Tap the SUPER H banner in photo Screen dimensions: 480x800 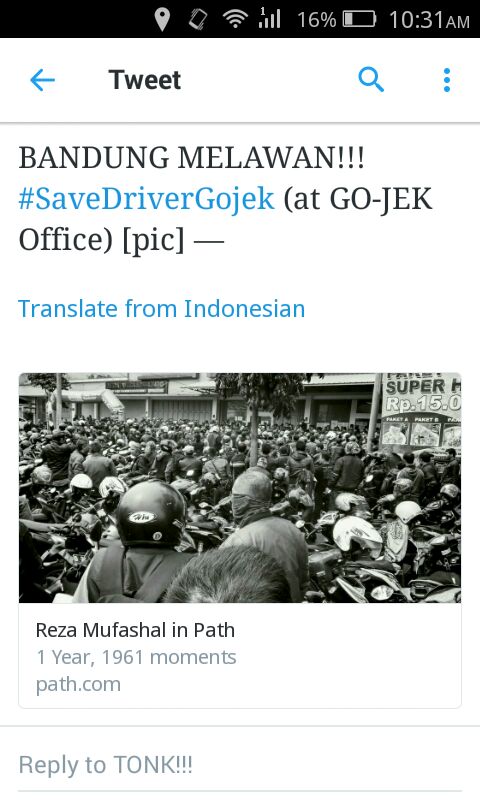coord(421,411)
